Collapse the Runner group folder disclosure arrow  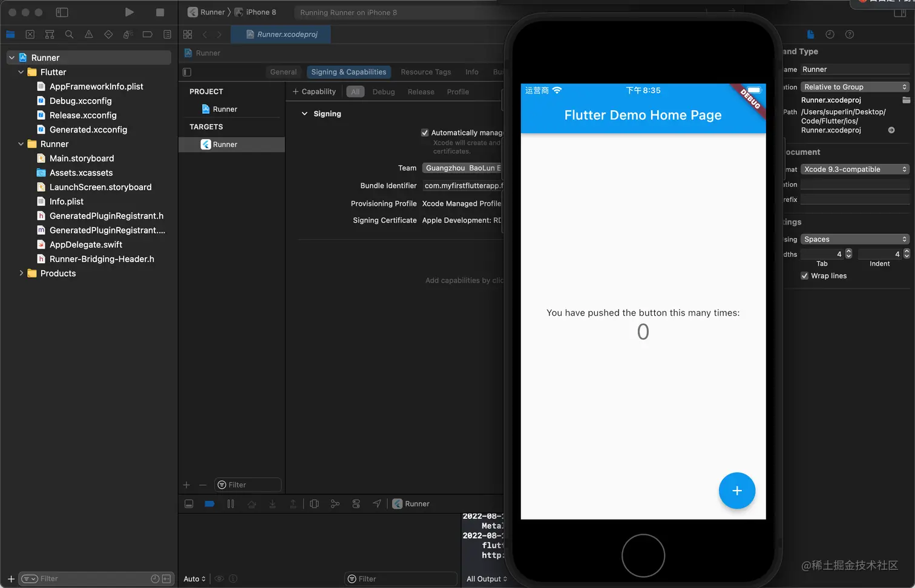21,144
